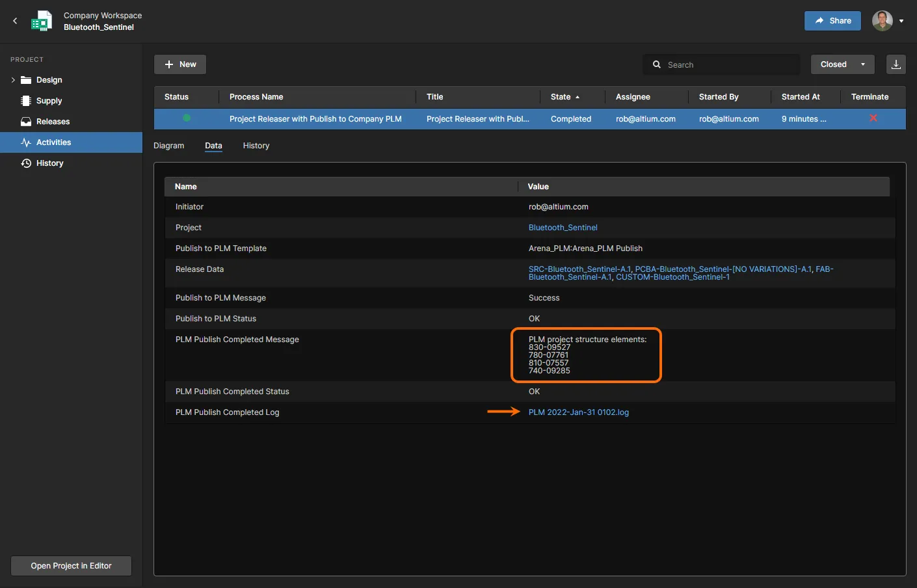Viewport: 917px width, 588px height.
Task: Click the Share button
Action: tap(832, 21)
